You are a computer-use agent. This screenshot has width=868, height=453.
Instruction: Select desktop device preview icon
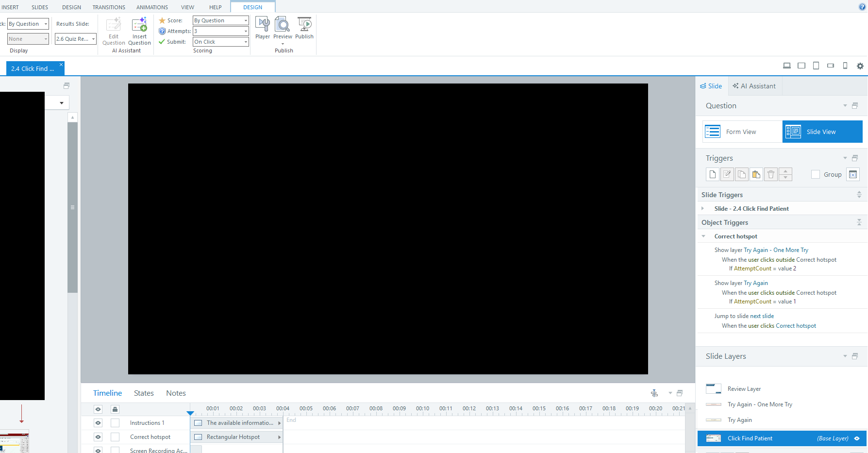[x=787, y=66]
